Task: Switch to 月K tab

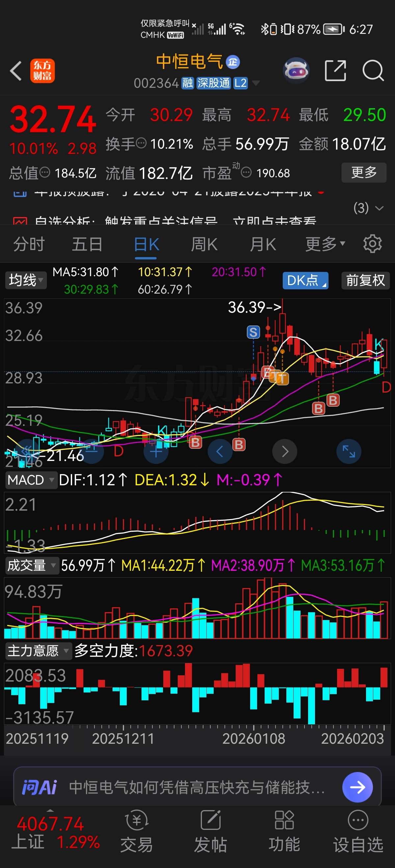Action: tap(263, 244)
